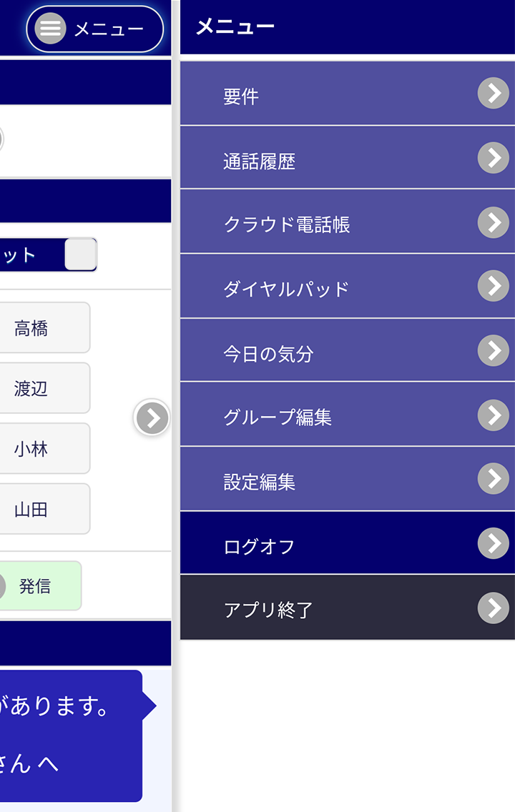Screen dimensions: 515x812
Task: Click the arrow icon beside 設定編集
Action: coord(494,478)
